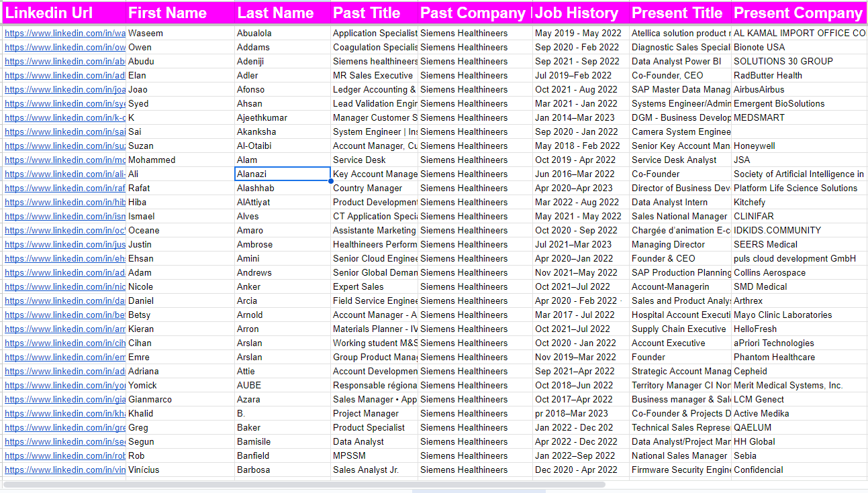
Task: Click the last name cell "AUBE"
Action: point(282,386)
